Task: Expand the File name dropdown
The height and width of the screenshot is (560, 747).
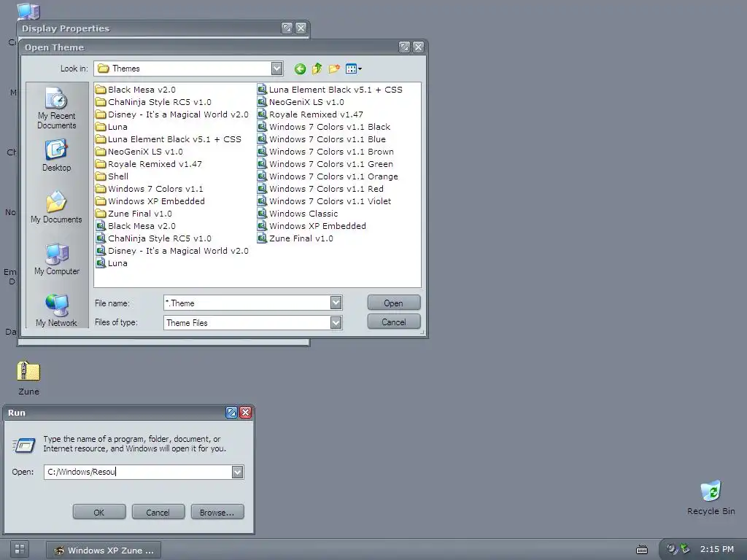Action: pyautogui.click(x=336, y=303)
